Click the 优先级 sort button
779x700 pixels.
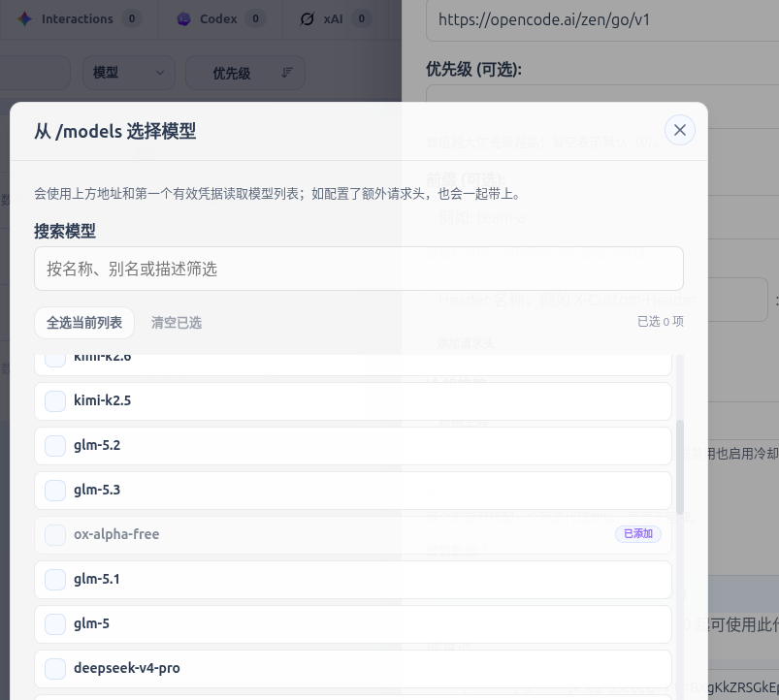pyautogui.click(x=244, y=73)
